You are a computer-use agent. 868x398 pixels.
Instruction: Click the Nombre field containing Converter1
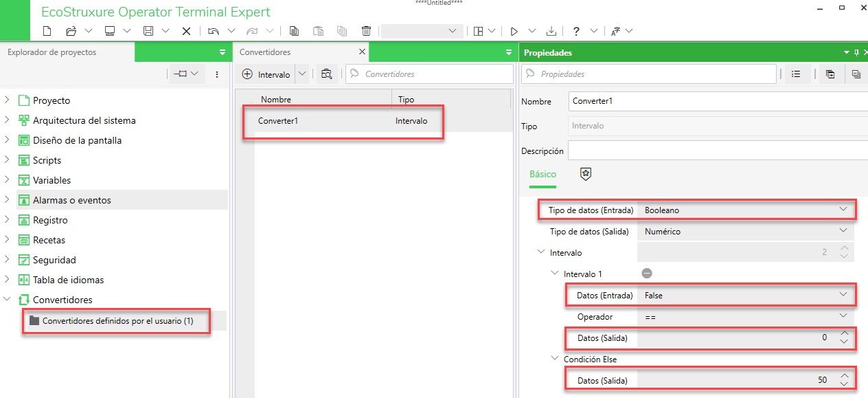click(x=718, y=101)
